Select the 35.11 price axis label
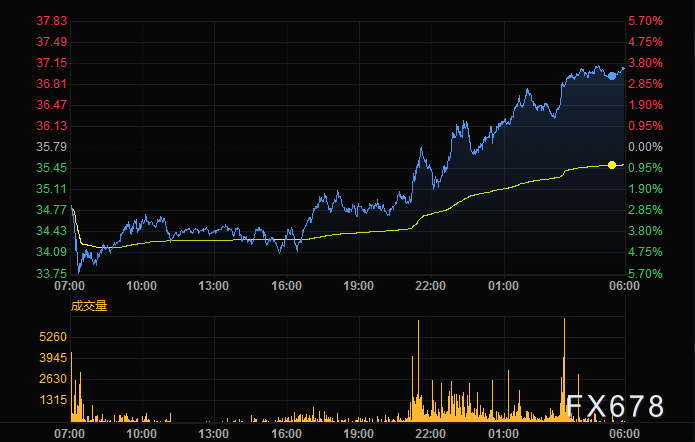Viewport: 695px width, 442px height. [x=51, y=189]
